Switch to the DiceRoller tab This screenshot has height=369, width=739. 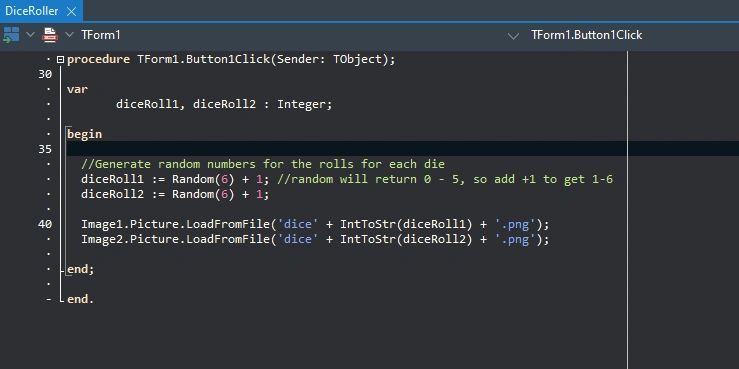(x=32, y=11)
